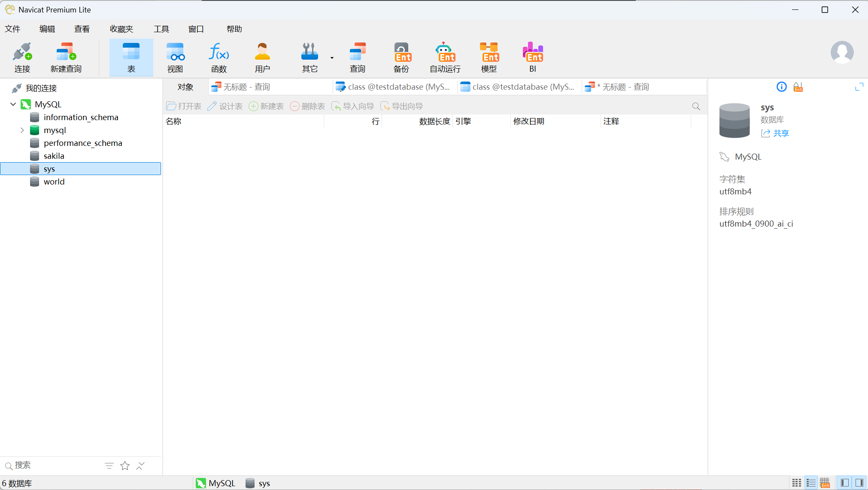Viewport: 868px width, 490px height.
Task: Toggle the left navigation pane visibility button
Action: pos(844,483)
